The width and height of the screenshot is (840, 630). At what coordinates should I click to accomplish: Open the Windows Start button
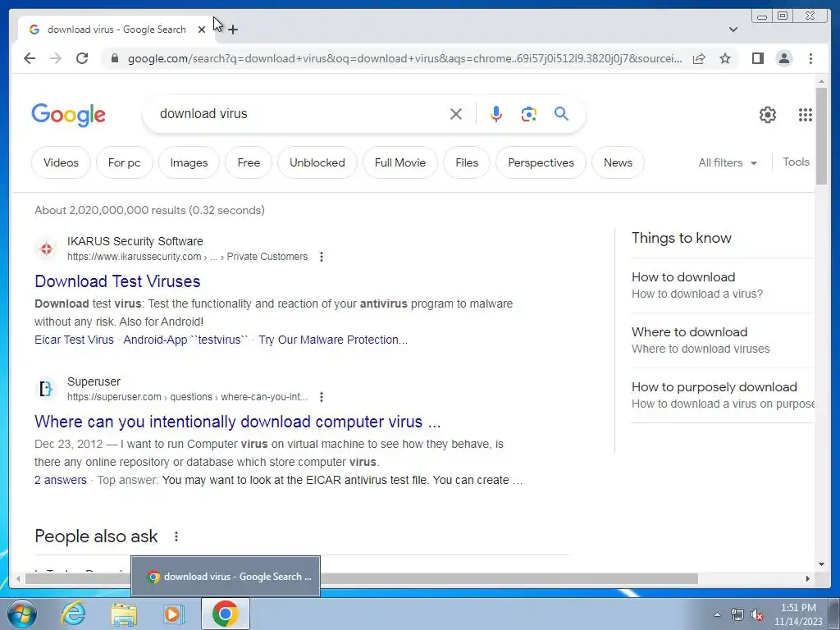[21, 614]
